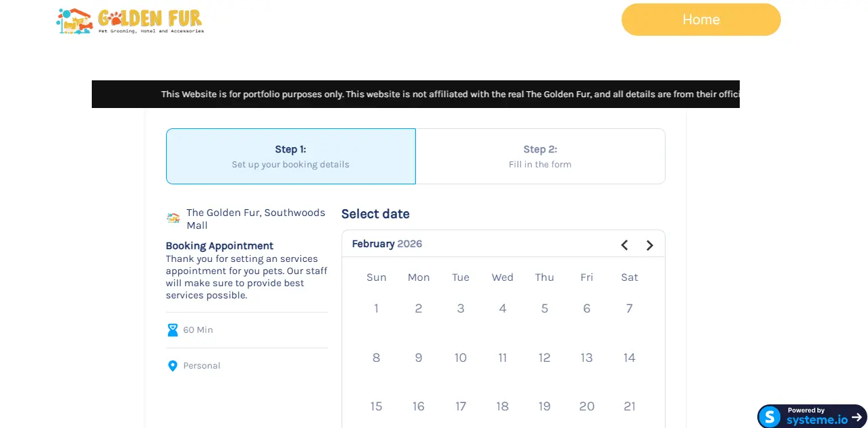
Task: Click the Sat weekday header
Action: 629,277
